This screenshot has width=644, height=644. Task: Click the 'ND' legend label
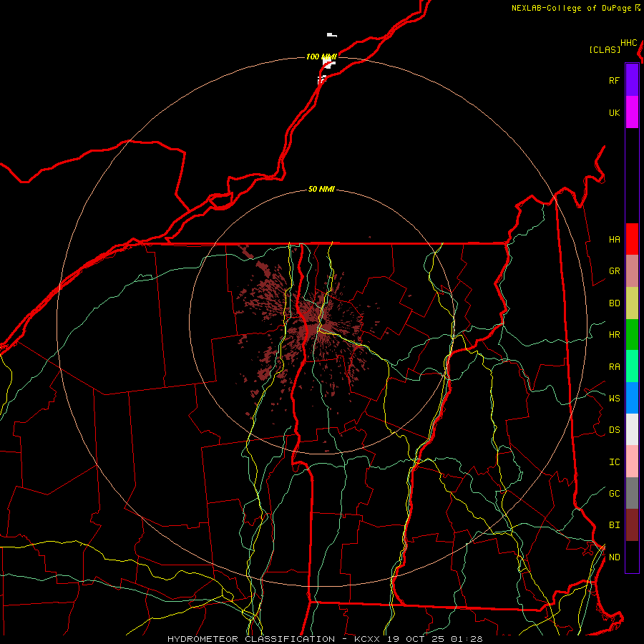(614, 557)
